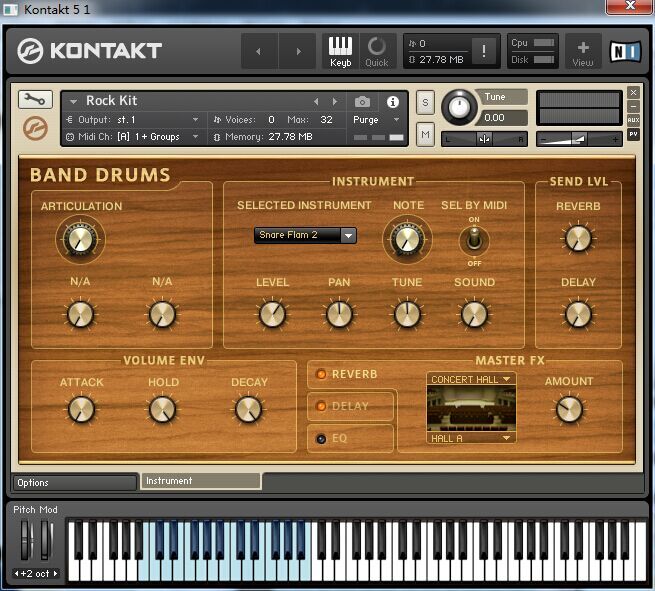Go to previous instrument in header arrows
Screen dimensions: 655x591
pos(259,51)
